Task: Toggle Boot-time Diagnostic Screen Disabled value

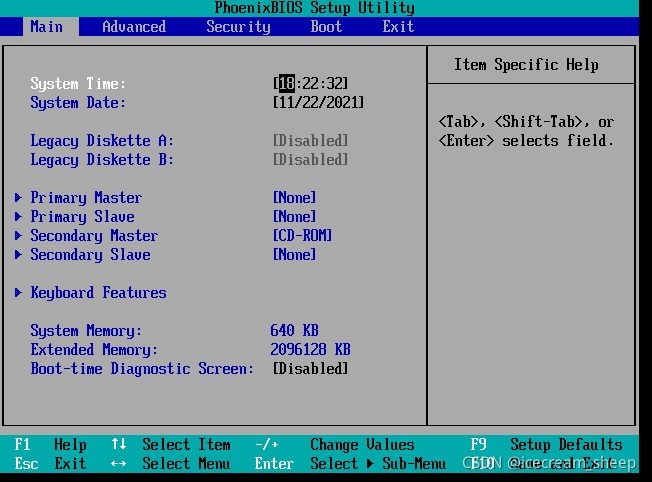Action: [310, 369]
